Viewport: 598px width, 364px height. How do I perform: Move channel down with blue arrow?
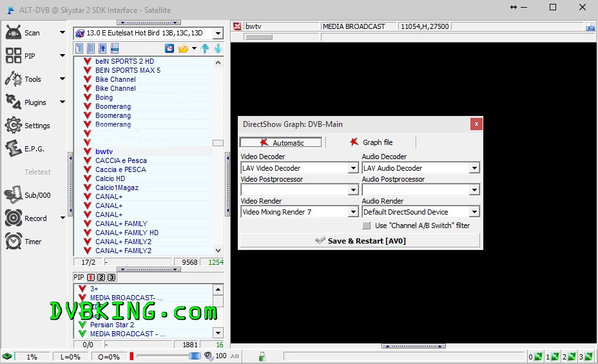click(x=218, y=48)
